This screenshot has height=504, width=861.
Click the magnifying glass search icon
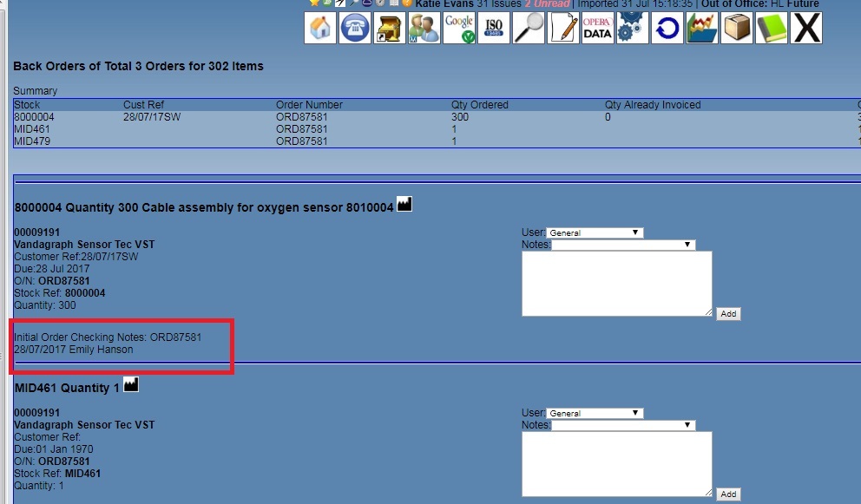529,28
